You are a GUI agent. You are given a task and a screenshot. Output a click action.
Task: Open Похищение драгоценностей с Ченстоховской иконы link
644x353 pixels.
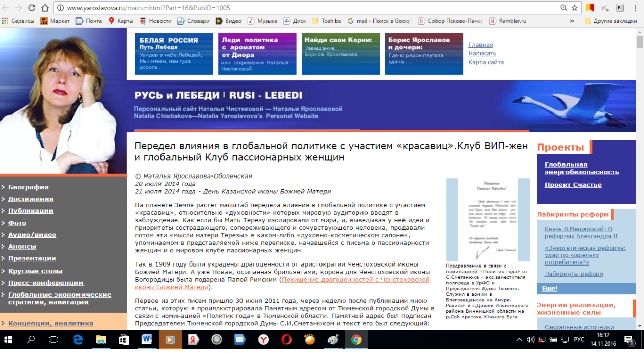pos(282,283)
